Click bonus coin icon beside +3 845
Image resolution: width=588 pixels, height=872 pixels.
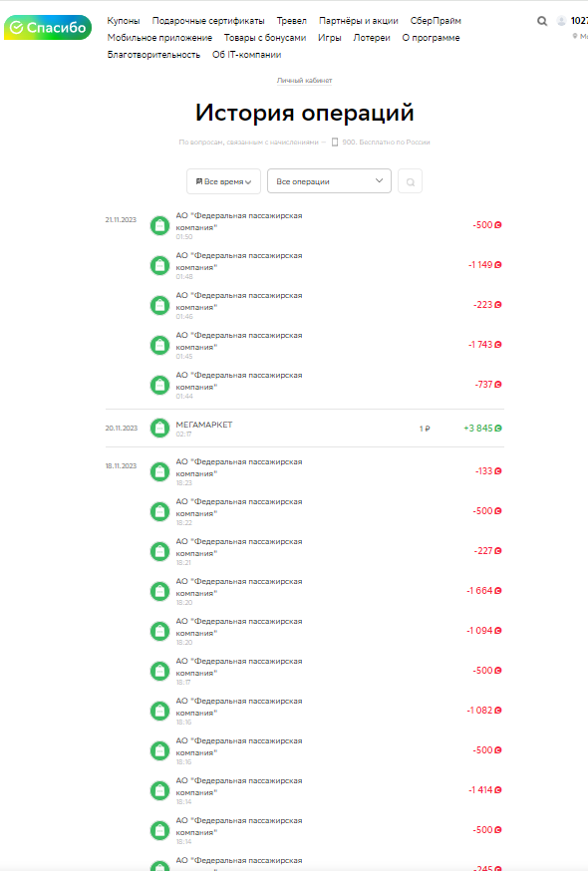tap(498, 429)
